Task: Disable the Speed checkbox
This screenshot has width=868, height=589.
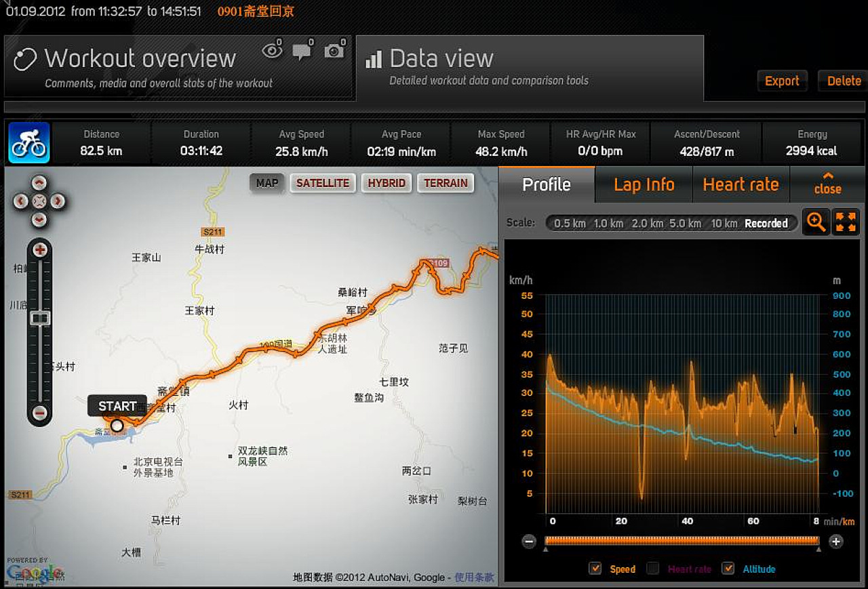Action: 595,569
